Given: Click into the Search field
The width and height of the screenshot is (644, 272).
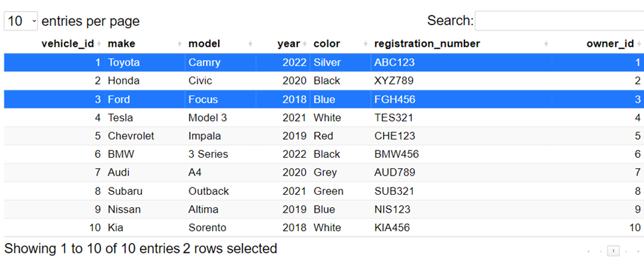Looking at the screenshot, I should point(559,20).
